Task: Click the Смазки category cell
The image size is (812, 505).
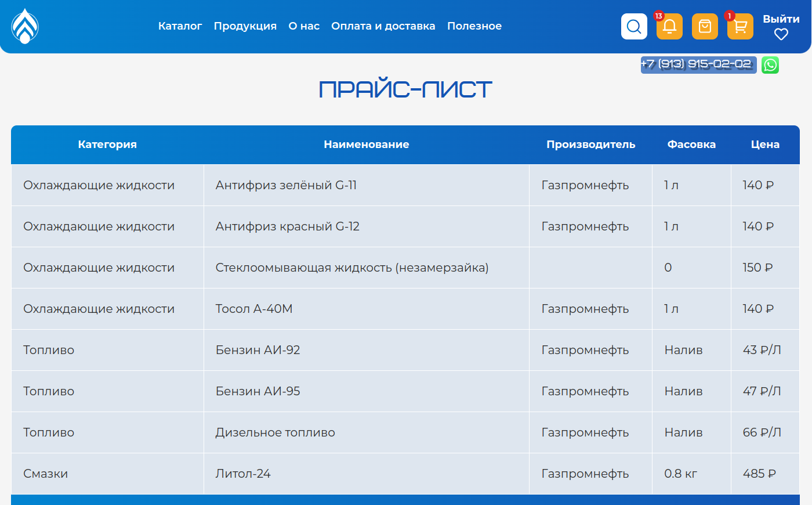Action: pyautogui.click(x=107, y=474)
